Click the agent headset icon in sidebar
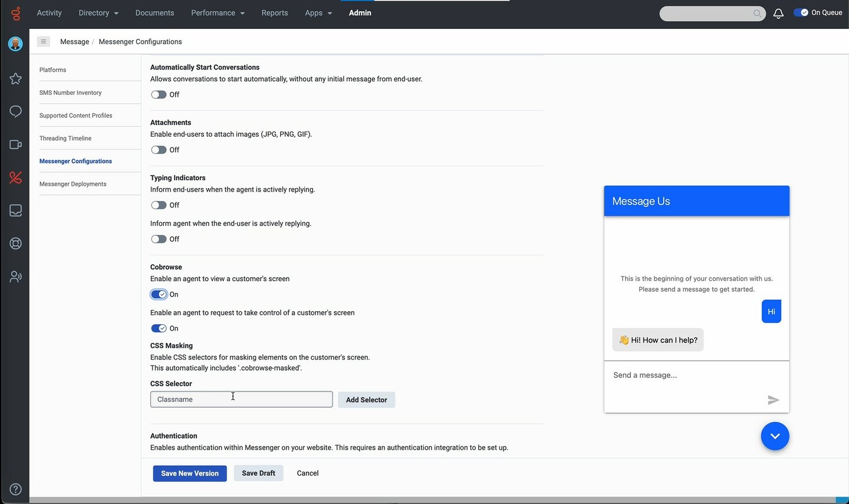 click(15, 243)
